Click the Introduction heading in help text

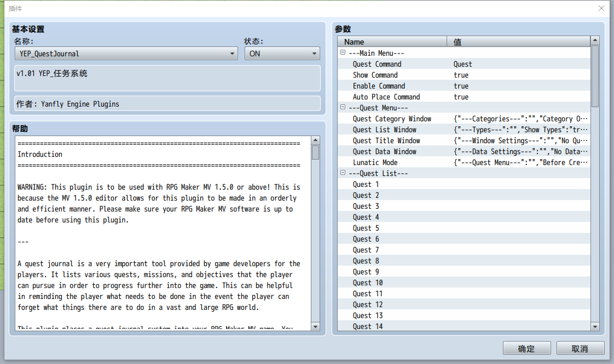40,155
